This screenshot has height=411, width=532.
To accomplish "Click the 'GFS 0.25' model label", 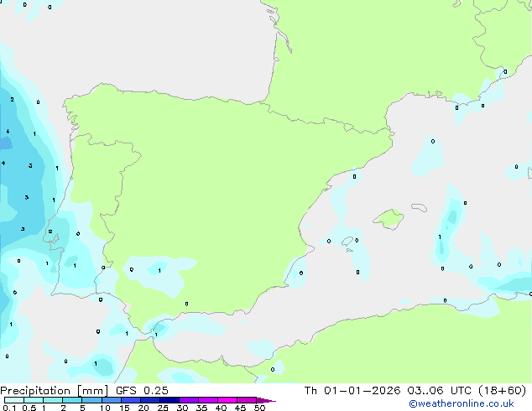I will click(x=142, y=391).
